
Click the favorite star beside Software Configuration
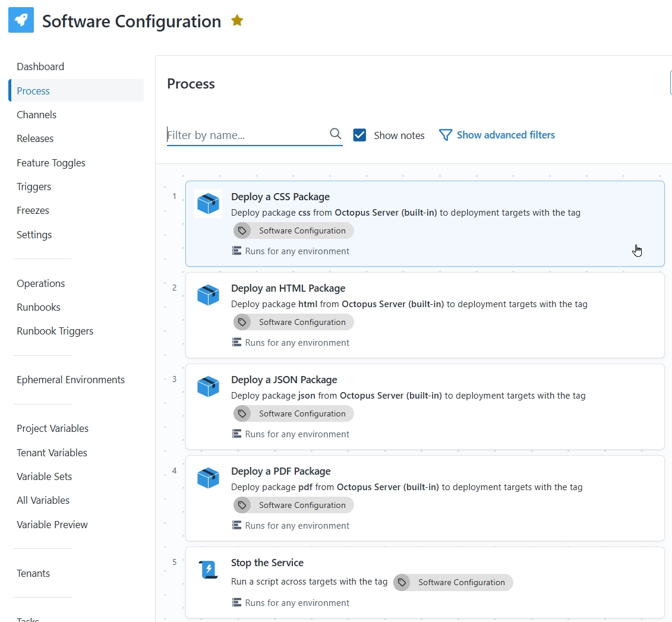[237, 20]
